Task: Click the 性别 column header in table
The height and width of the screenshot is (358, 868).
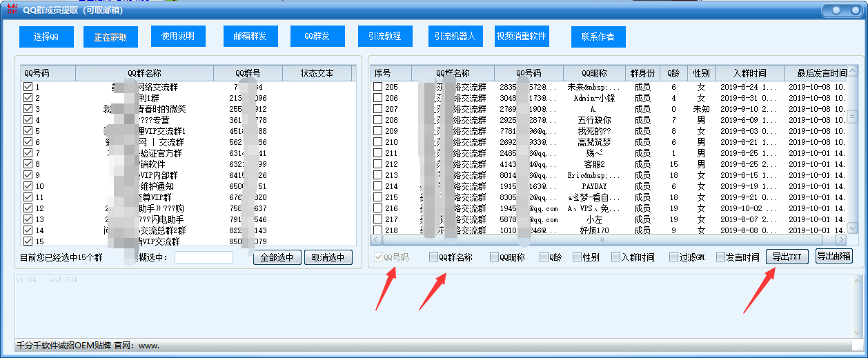Action: pyautogui.click(x=701, y=73)
